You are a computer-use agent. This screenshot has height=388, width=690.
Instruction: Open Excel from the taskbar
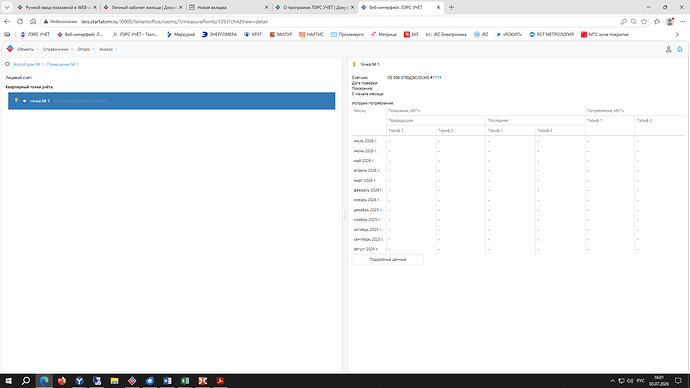(x=185, y=381)
